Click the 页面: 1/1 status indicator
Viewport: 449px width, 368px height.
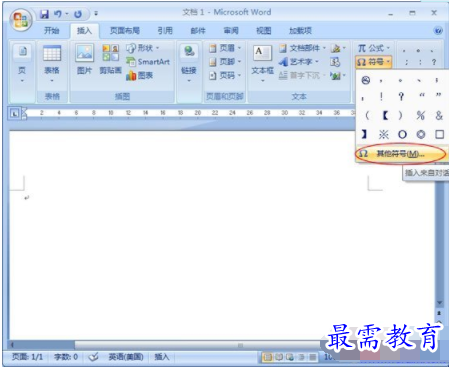click(27, 357)
